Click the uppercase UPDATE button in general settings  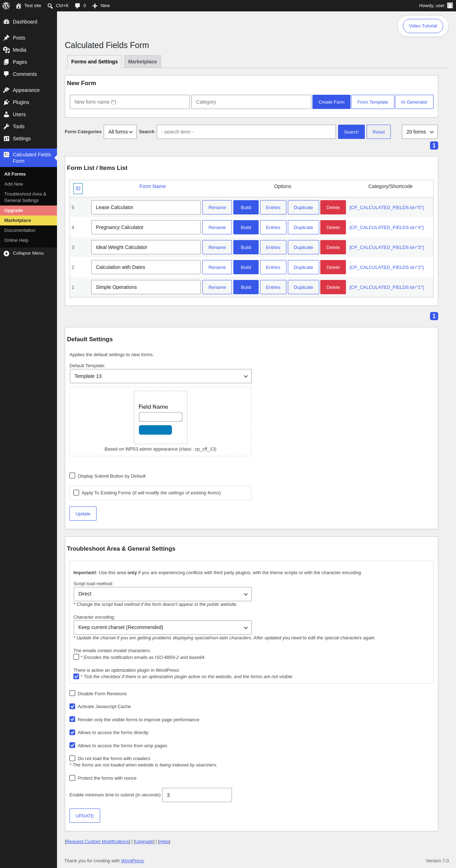click(85, 816)
